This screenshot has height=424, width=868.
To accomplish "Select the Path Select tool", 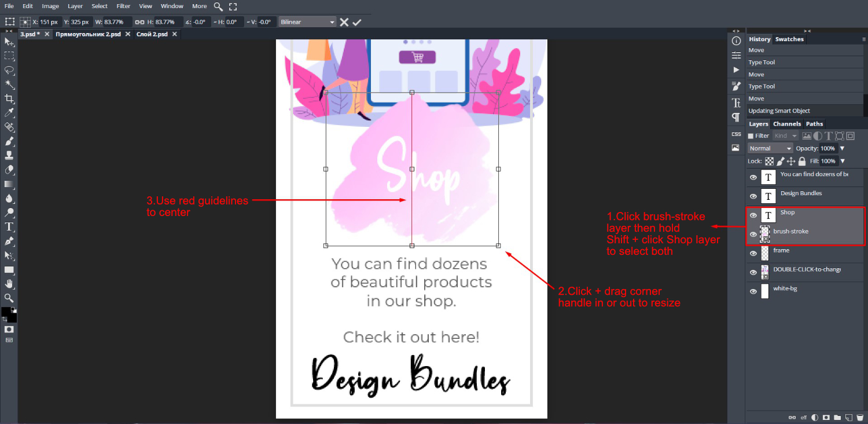I will point(9,255).
